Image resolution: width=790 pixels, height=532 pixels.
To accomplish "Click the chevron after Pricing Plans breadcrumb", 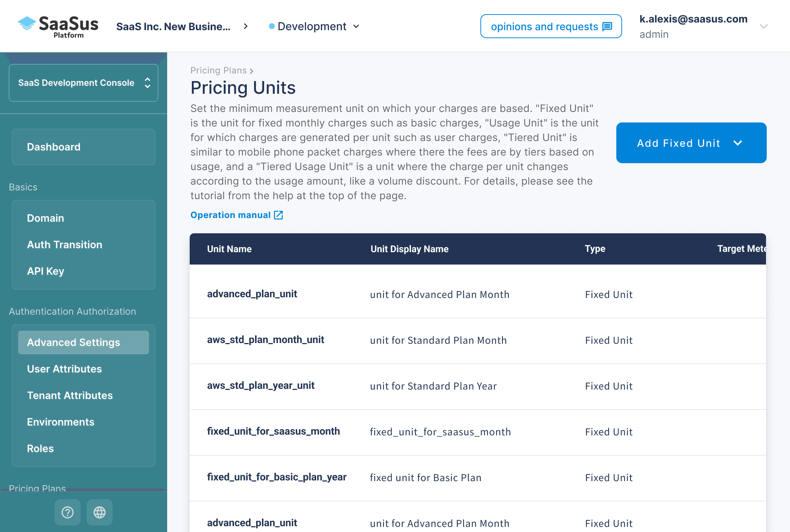I will pyautogui.click(x=251, y=71).
